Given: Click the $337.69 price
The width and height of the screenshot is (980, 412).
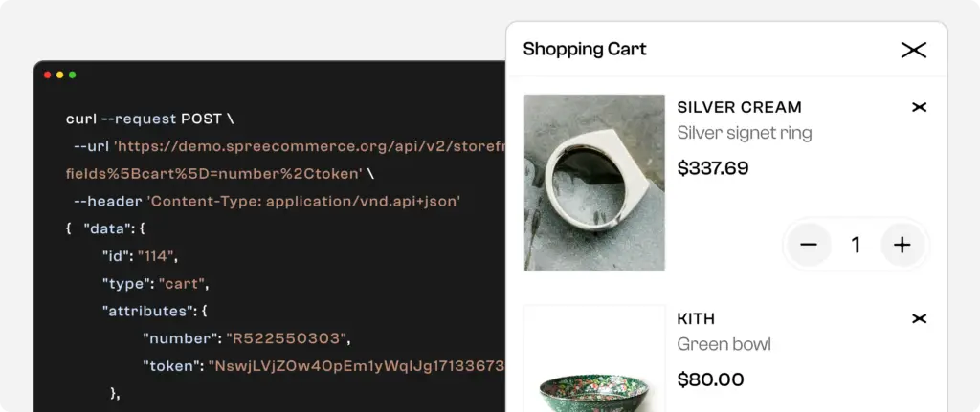Looking at the screenshot, I should pyautogui.click(x=712, y=168).
